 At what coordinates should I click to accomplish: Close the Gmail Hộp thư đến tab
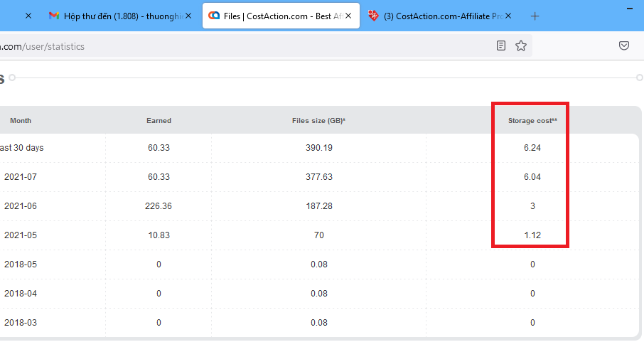point(188,16)
